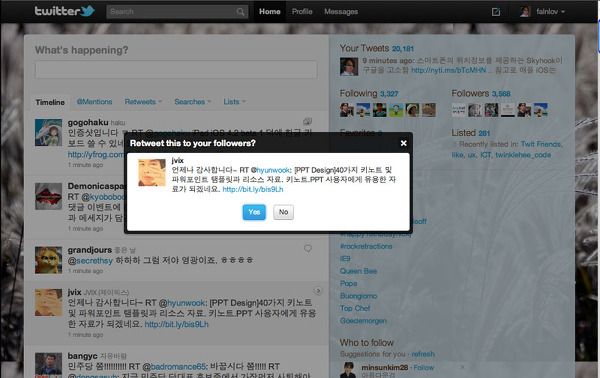600x378 pixels.
Task: Go to the Home tab
Action: (269, 11)
